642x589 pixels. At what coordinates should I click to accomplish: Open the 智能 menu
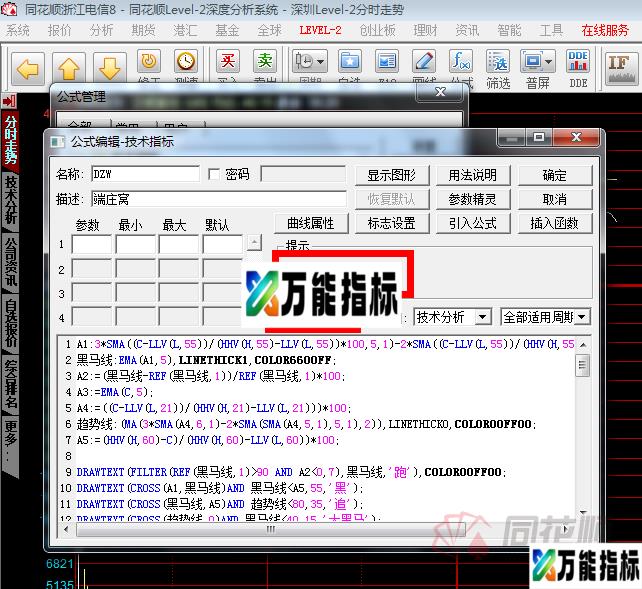tap(509, 30)
